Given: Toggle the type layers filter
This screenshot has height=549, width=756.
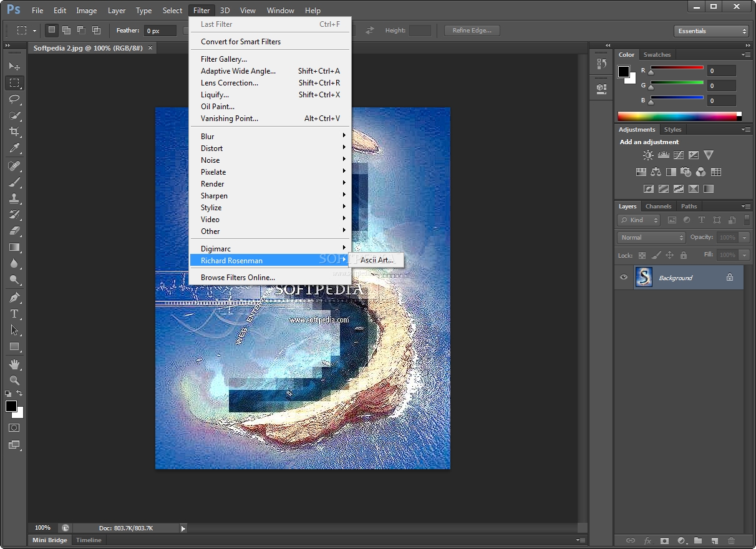Looking at the screenshot, I should tap(702, 220).
